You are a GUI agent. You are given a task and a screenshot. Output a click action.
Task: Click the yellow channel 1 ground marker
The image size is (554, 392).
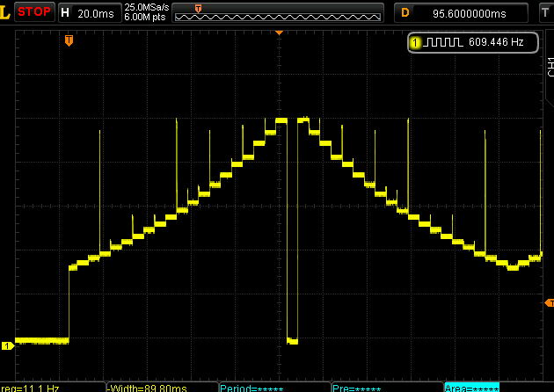coord(7,345)
